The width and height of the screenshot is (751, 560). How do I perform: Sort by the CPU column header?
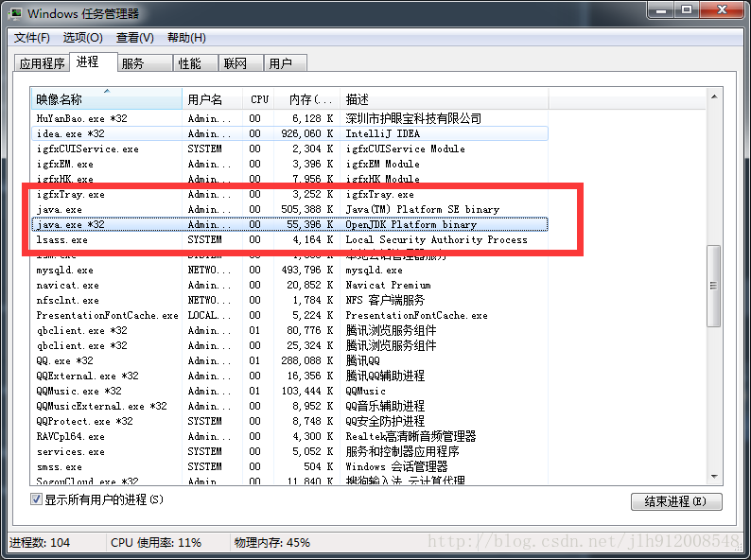coord(258,99)
